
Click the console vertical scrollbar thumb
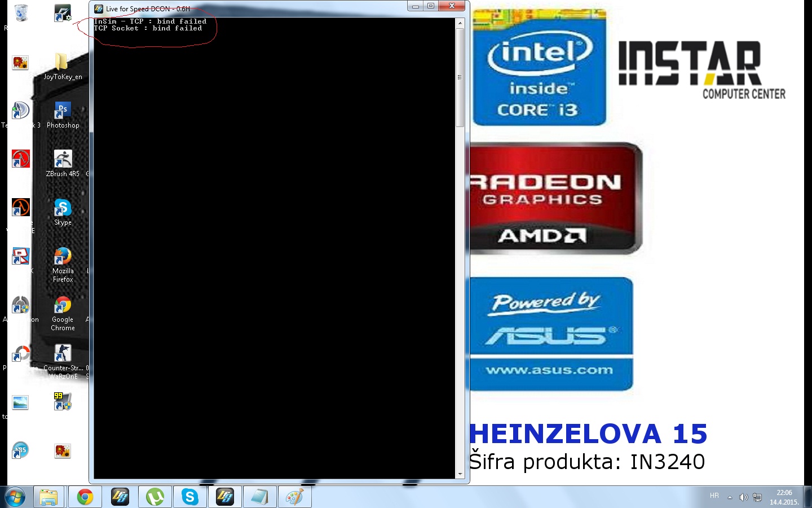point(460,77)
